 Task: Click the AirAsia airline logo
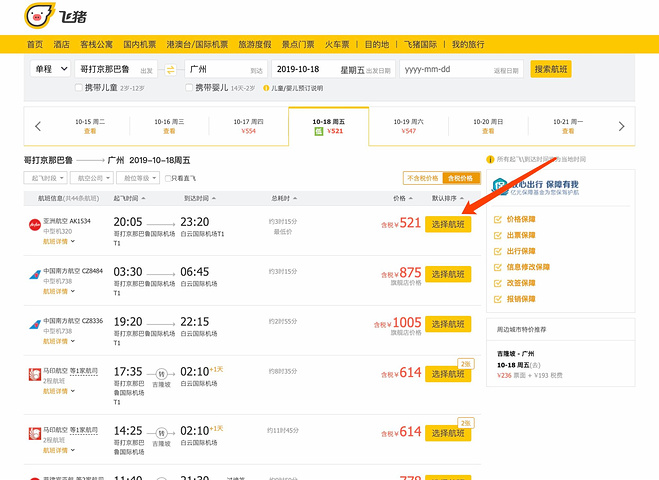[35, 225]
